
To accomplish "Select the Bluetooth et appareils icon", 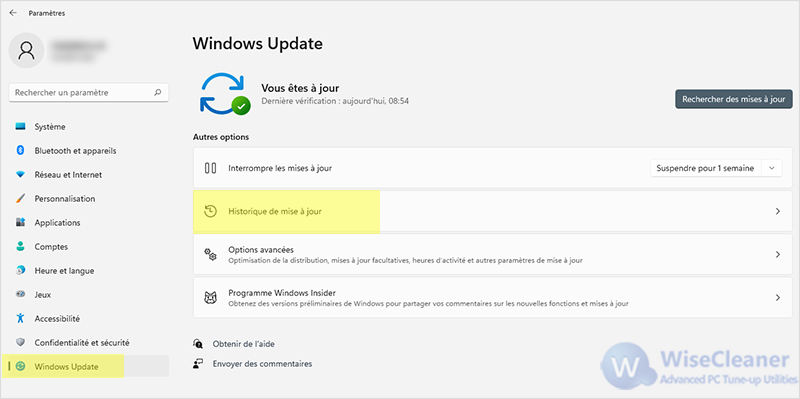I will coord(20,151).
